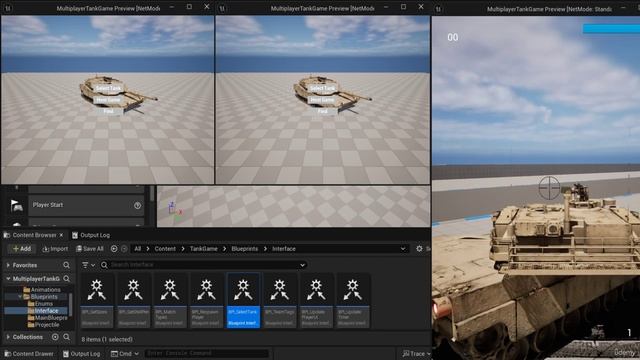Focus the Search Interface field
Screen dimensions: 640x360
[x=203, y=265]
